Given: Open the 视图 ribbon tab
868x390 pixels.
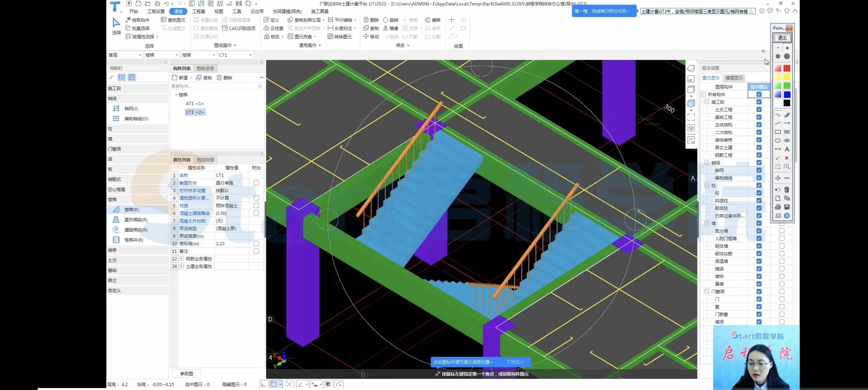Looking at the screenshot, I should (x=219, y=11).
